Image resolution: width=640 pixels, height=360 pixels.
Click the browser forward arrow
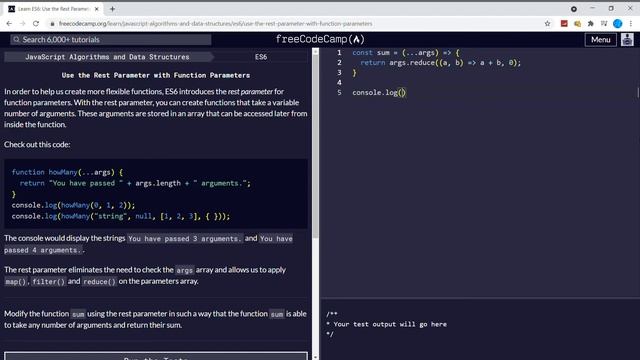click(x=22, y=24)
